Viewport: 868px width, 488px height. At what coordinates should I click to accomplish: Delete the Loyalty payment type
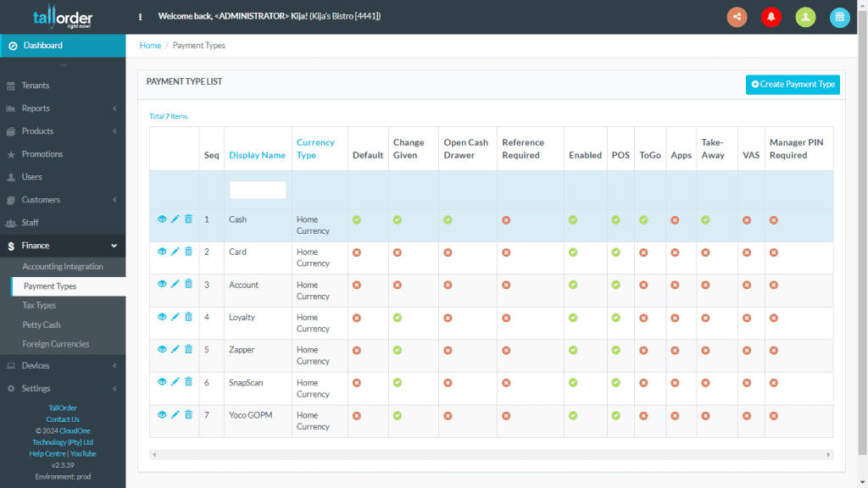187,317
